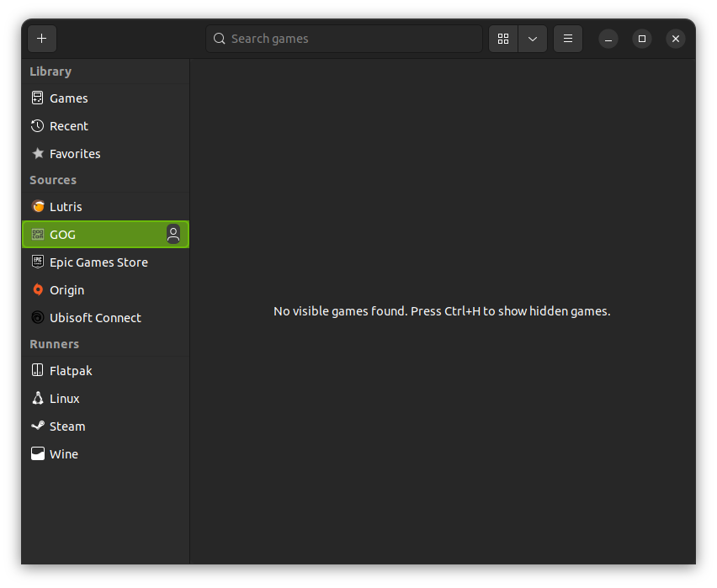Select the Lutris source
This screenshot has height=588, width=717.
point(106,207)
